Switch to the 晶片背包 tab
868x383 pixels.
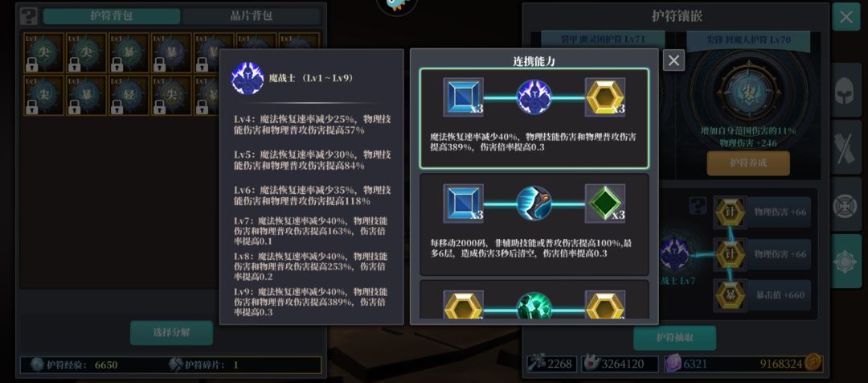tap(251, 16)
